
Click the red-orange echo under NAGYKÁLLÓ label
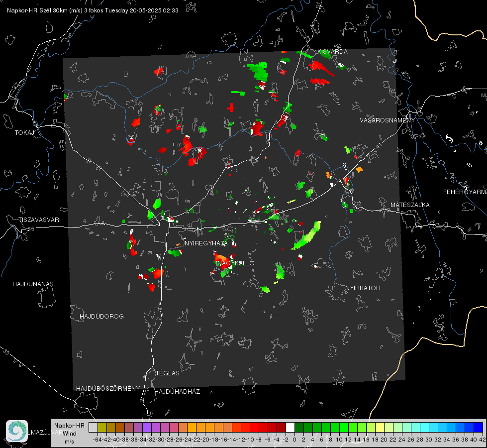pos(222,260)
